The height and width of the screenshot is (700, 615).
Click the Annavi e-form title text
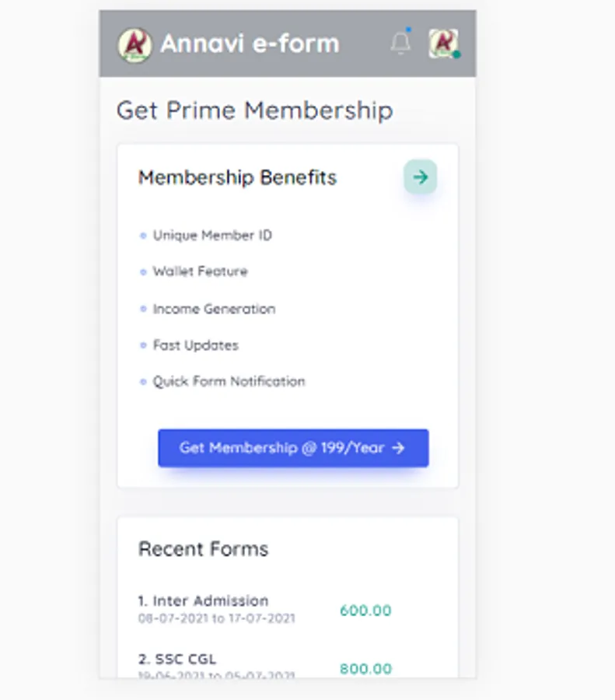click(250, 44)
